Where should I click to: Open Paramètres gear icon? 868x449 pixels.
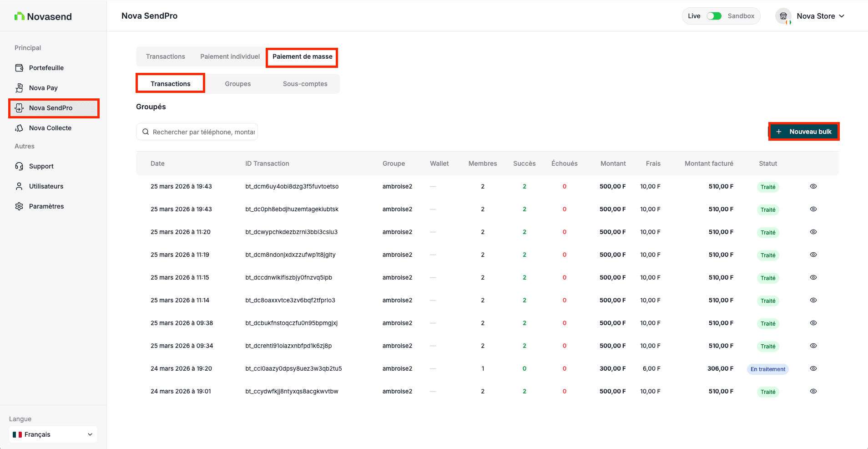[19, 206]
